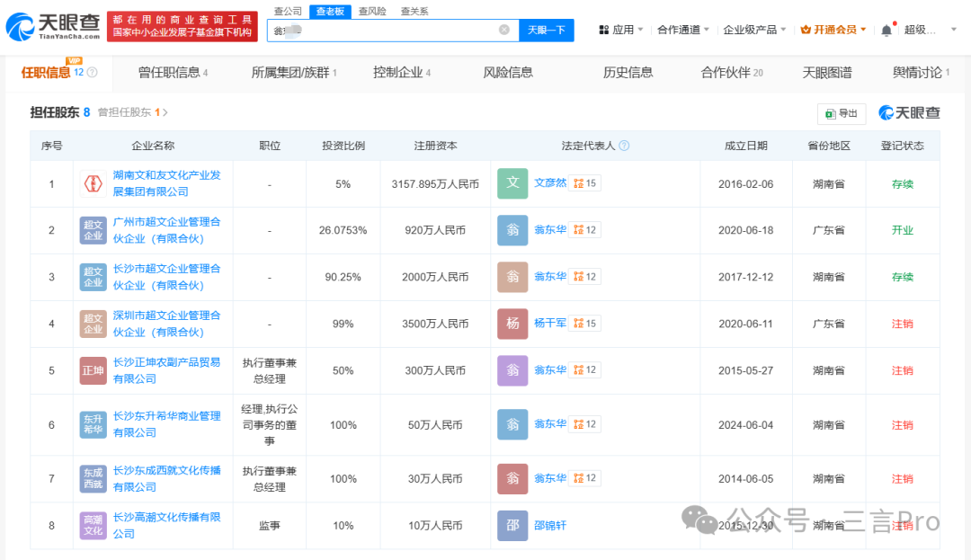Click the info icon beside 法定代表人 header
This screenshot has width=971, height=560.
coord(624,146)
